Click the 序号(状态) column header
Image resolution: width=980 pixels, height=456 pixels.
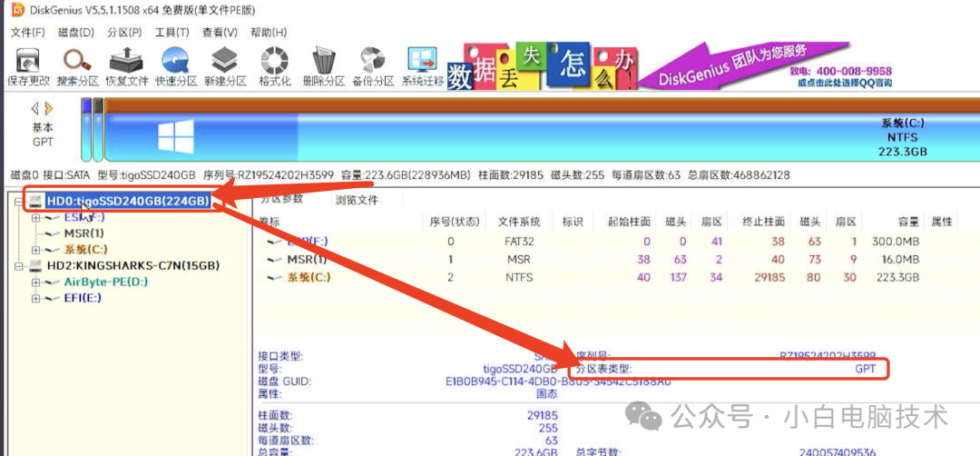pyautogui.click(x=455, y=222)
